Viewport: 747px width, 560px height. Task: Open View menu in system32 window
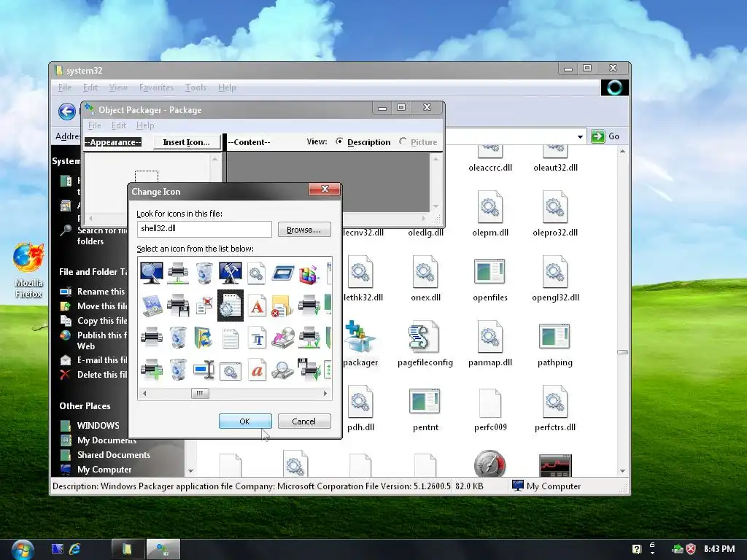118,87
